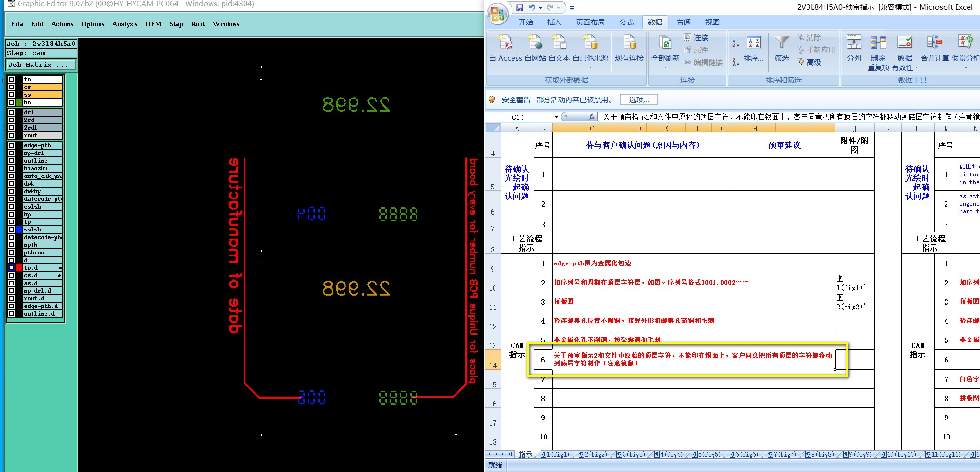Screen dimensions: 980x472
Task: Sort descending Z to A icon
Action: pyautogui.click(x=735, y=61)
